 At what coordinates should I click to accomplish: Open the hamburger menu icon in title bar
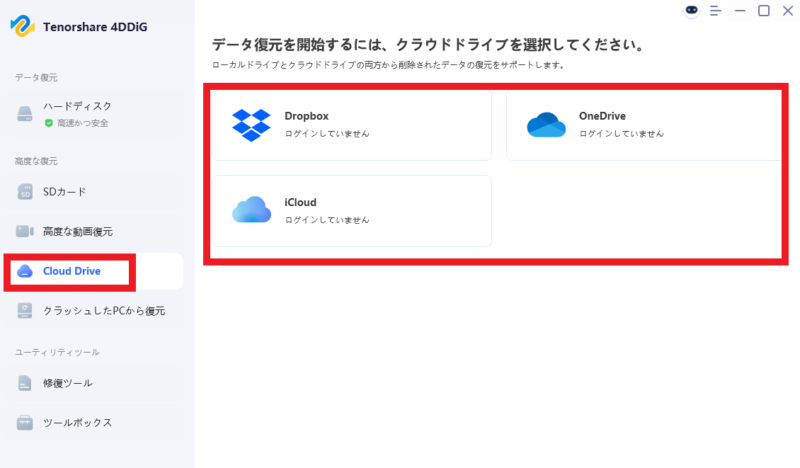click(x=715, y=11)
